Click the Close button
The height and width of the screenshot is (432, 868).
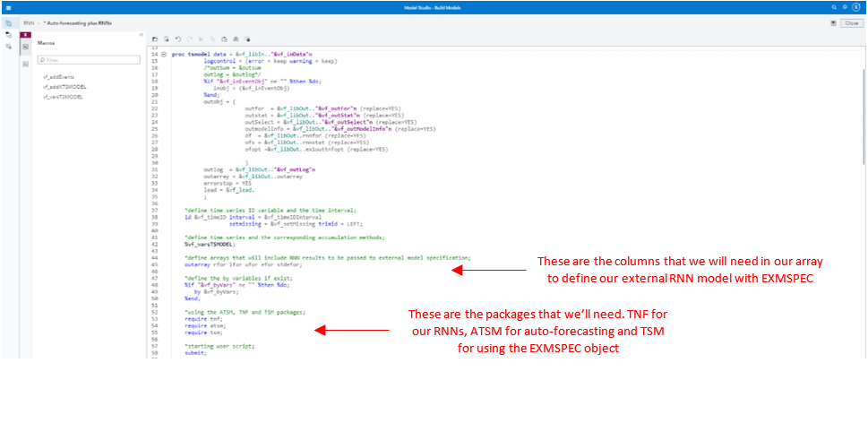(852, 23)
